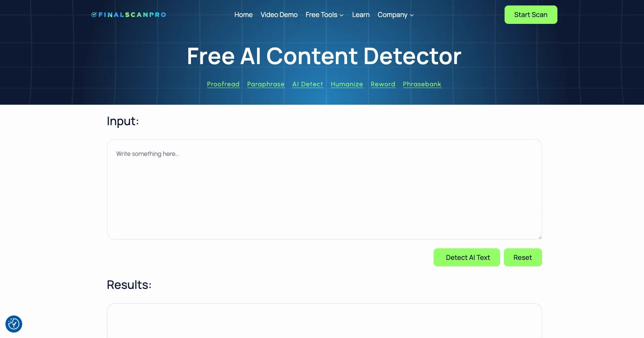Open the Humanize tool link
The width and height of the screenshot is (644, 338).
[347, 84]
